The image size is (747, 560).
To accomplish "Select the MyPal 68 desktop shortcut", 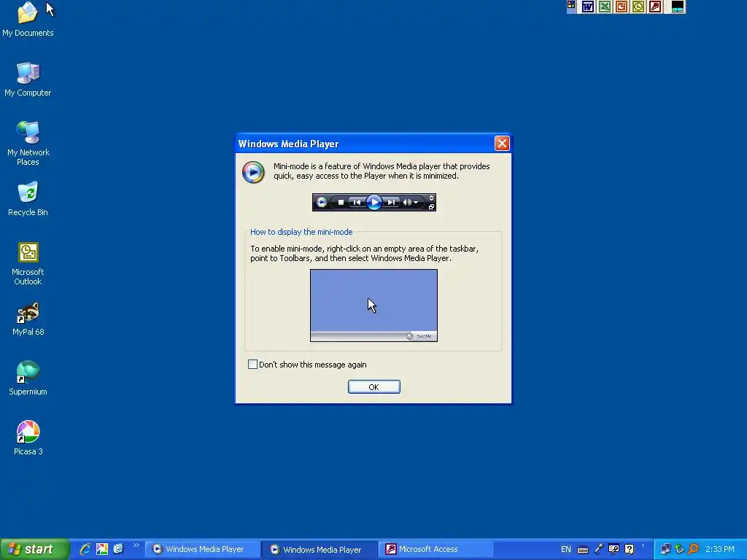I will [28, 319].
